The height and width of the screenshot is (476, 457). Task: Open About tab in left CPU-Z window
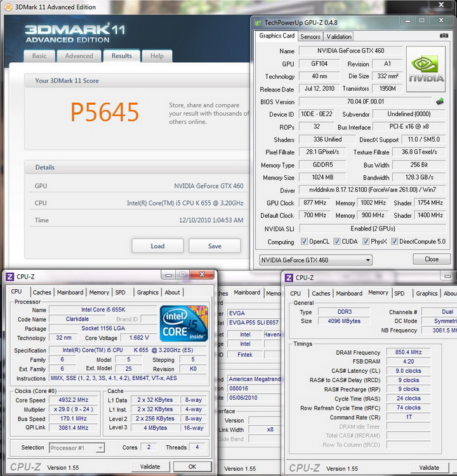(x=172, y=293)
